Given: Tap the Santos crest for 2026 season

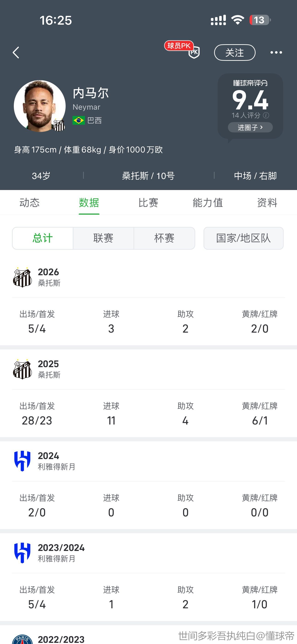Looking at the screenshot, I should point(22,277).
